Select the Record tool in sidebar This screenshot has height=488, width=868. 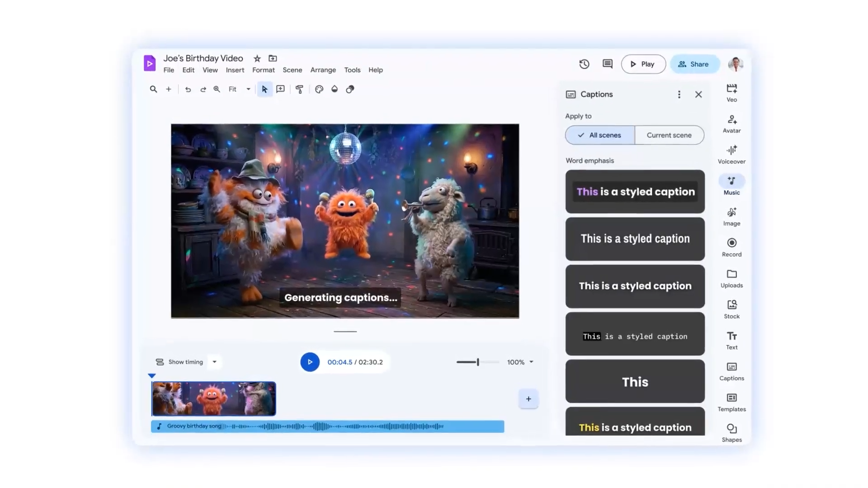click(x=731, y=247)
